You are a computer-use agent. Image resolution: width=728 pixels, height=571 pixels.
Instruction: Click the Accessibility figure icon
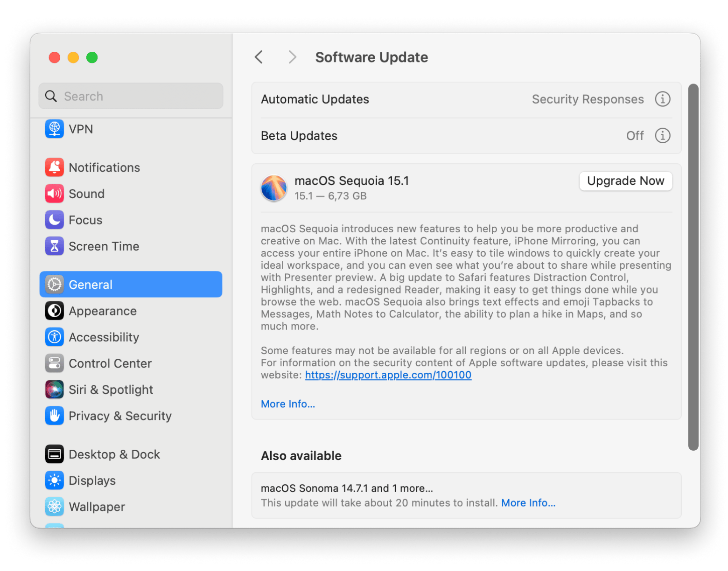pyautogui.click(x=54, y=337)
